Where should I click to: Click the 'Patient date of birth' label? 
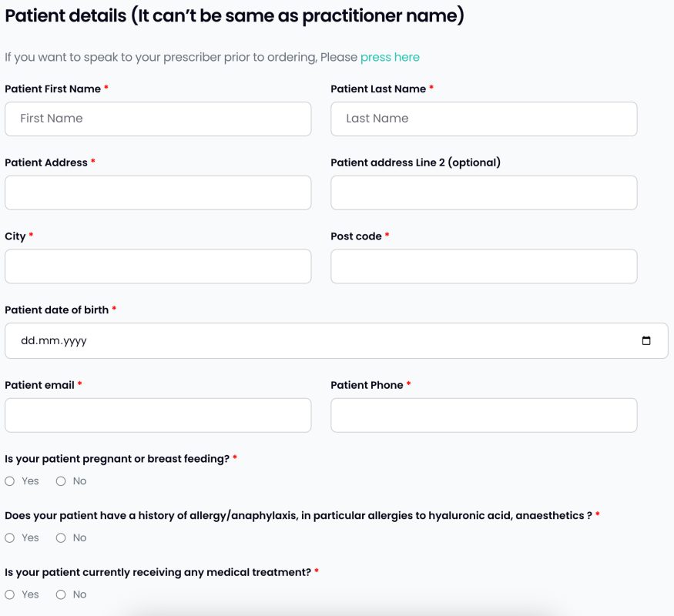57,310
